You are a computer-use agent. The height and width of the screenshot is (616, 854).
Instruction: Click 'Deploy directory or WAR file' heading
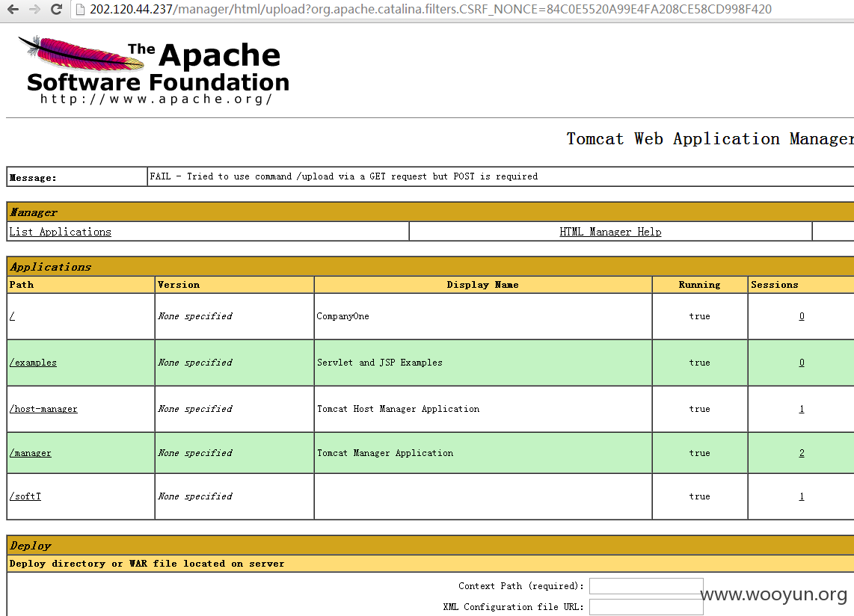tap(147, 563)
